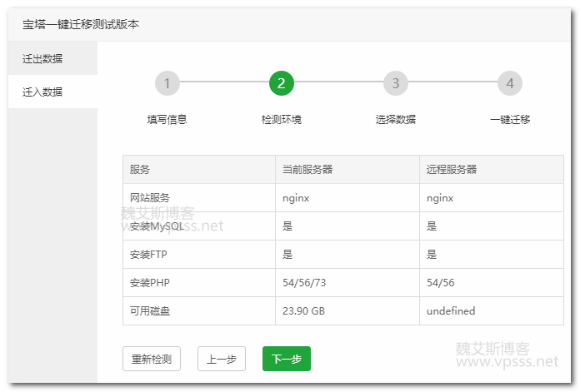580x392 pixels.
Task: Click the 检测环境 step label
Action: click(x=282, y=120)
